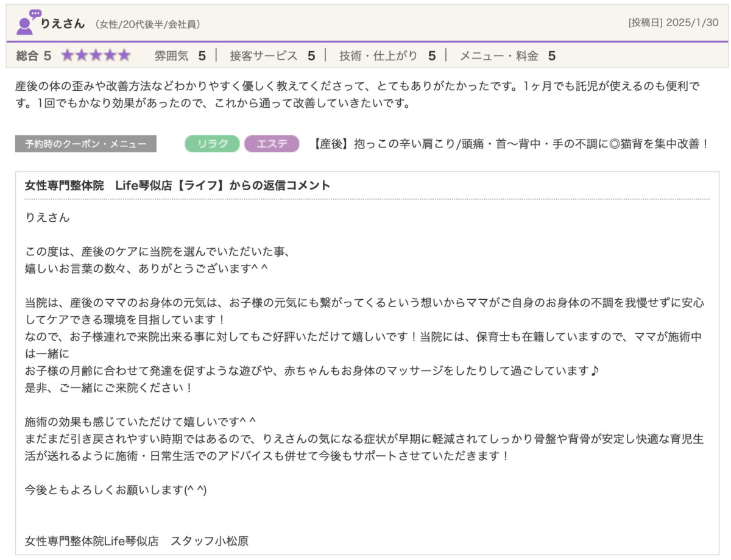Click the Life琴似店 reply comment header
Viewport: 731px width, 560px height.
tap(177, 185)
